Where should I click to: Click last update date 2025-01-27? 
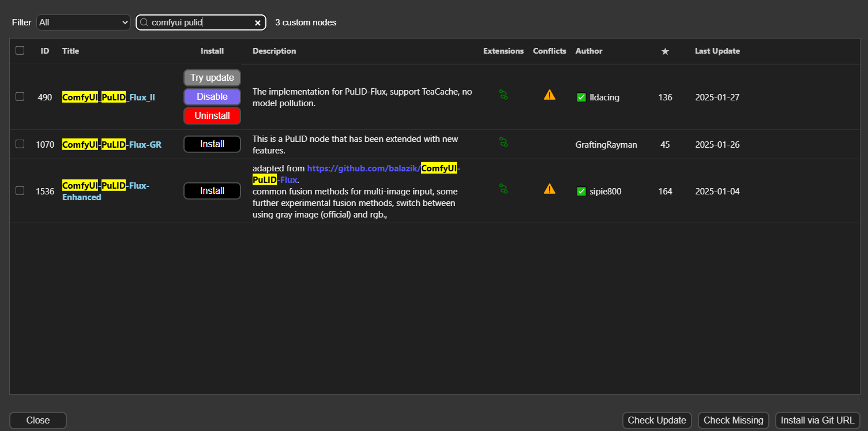click(x=717, y=98)
